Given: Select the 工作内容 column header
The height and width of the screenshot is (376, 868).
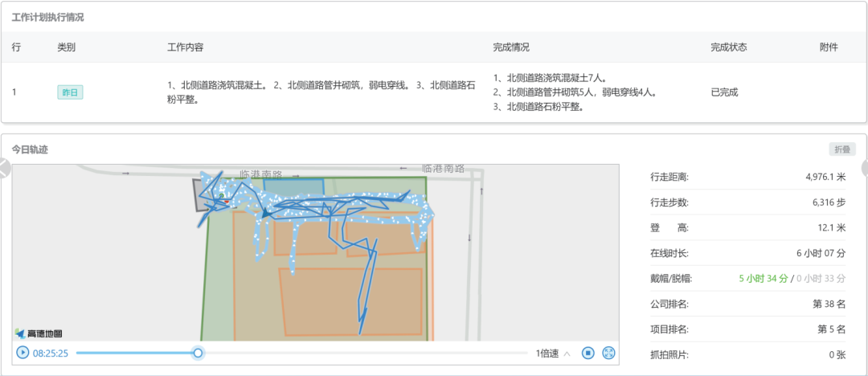Looking at the screenshot, I should point(185,47).
